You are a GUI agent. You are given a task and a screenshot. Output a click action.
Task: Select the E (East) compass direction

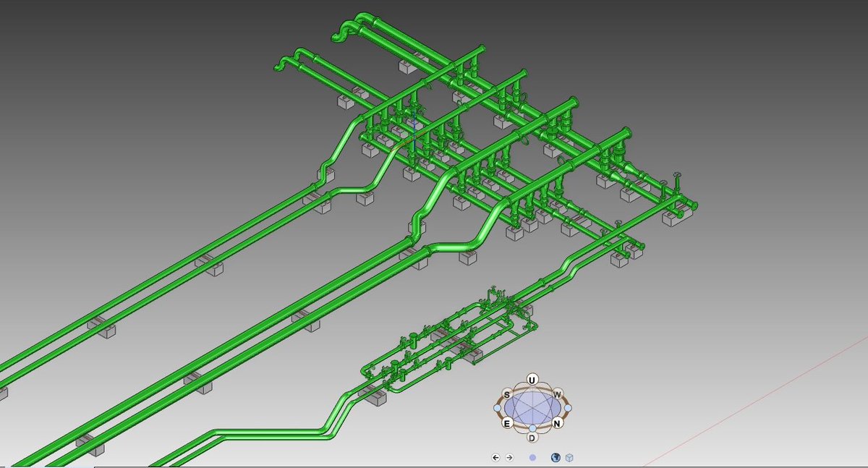(507, 423)
